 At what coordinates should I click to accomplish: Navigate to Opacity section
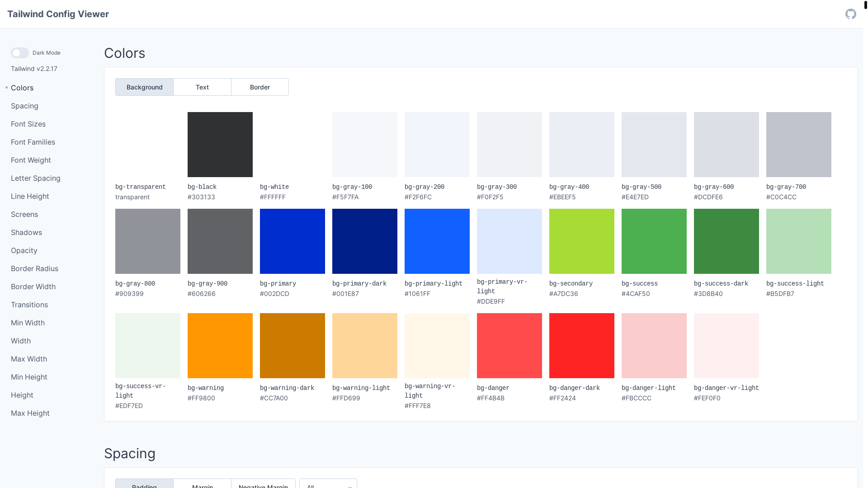(x=24, y=250)
